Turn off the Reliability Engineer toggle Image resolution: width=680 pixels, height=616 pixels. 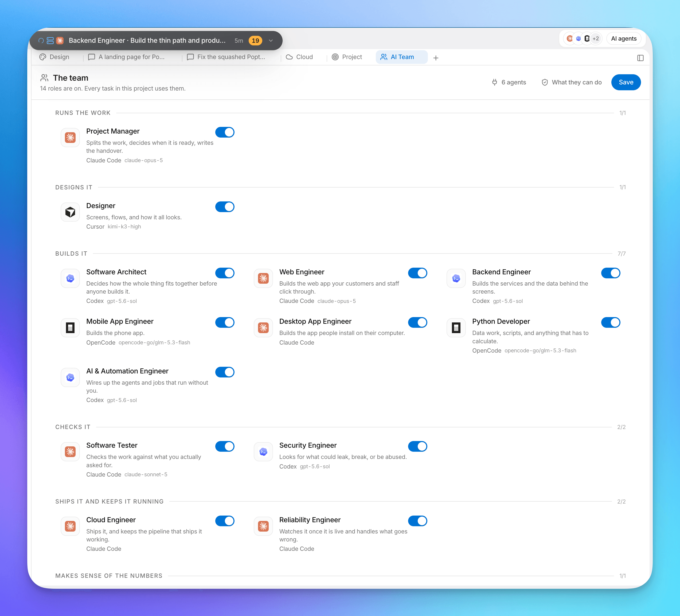(417, 521)
